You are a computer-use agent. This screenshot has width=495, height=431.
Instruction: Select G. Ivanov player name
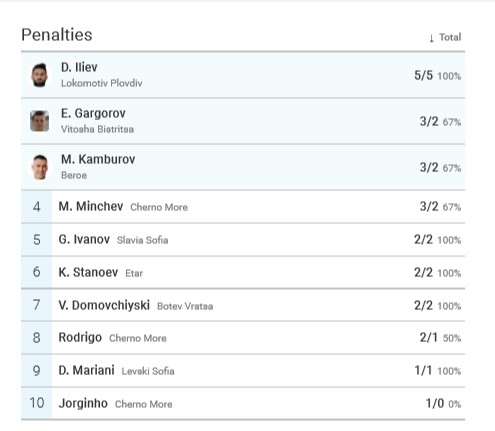84,239
